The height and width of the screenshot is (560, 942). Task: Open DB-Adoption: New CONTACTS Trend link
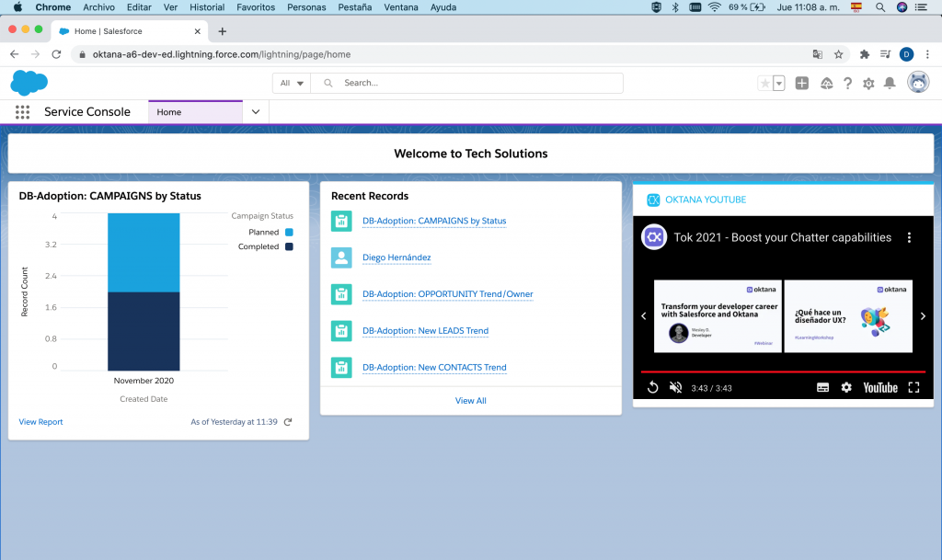pyautogui.click(x=434, y=367)
